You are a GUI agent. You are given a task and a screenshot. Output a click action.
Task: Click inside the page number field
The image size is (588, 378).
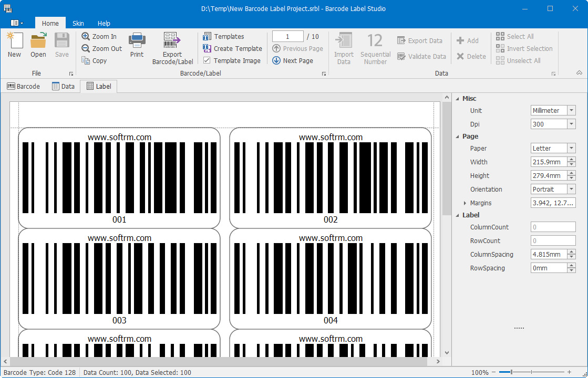[x=287, y=36]
